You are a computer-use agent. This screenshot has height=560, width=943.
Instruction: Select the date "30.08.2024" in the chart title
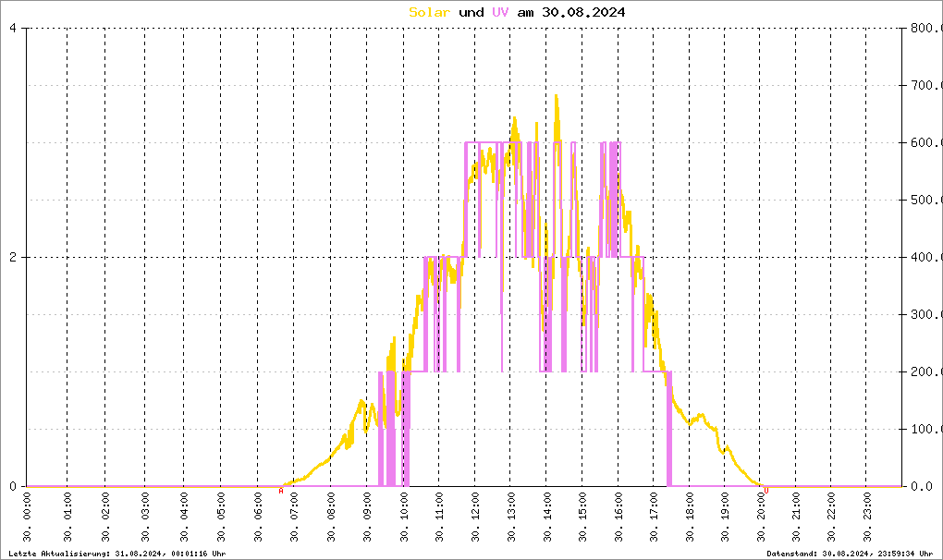tap(583, 12)
